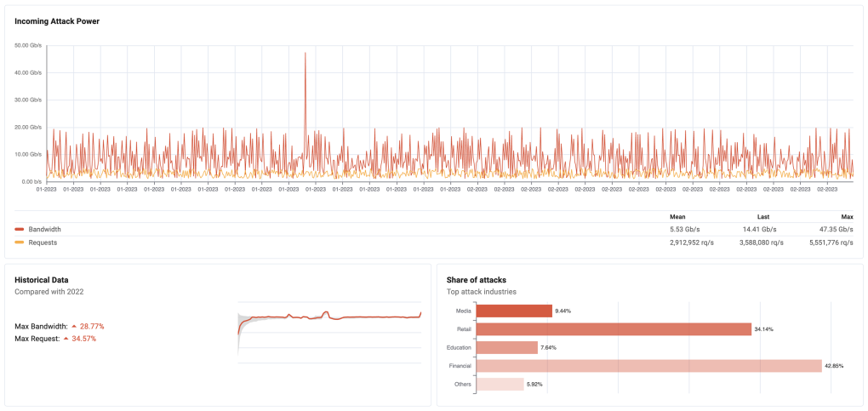Viewport: 868px width, 411px height.
Task: Click the Incoming Attack Power panel title
Action: (x=57, y=21)
